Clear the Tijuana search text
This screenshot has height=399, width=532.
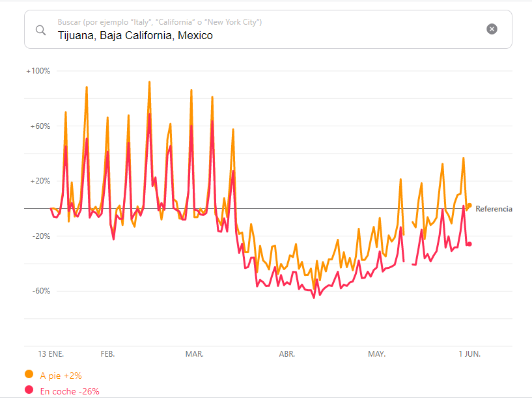[x=492, y=29]
